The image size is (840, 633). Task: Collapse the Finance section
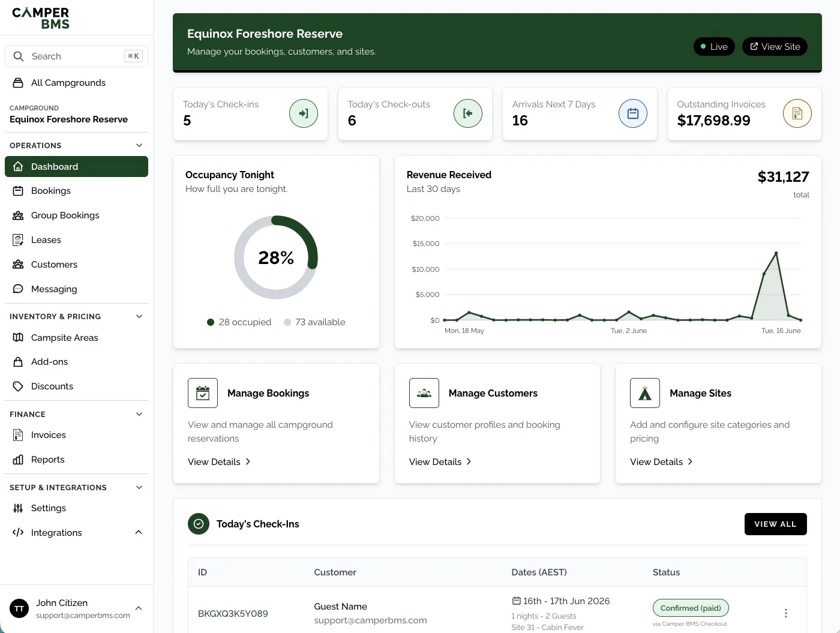tap(139, 415)
